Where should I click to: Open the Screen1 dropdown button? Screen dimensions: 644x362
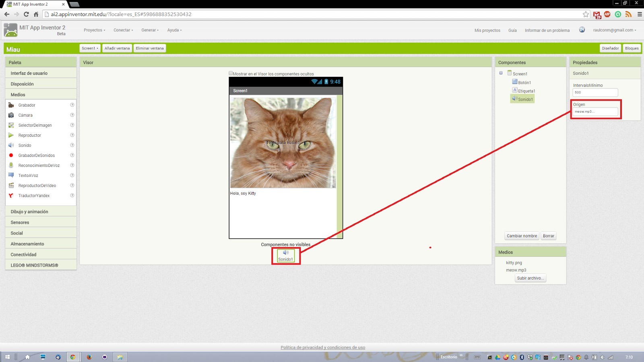coord(90,48)
